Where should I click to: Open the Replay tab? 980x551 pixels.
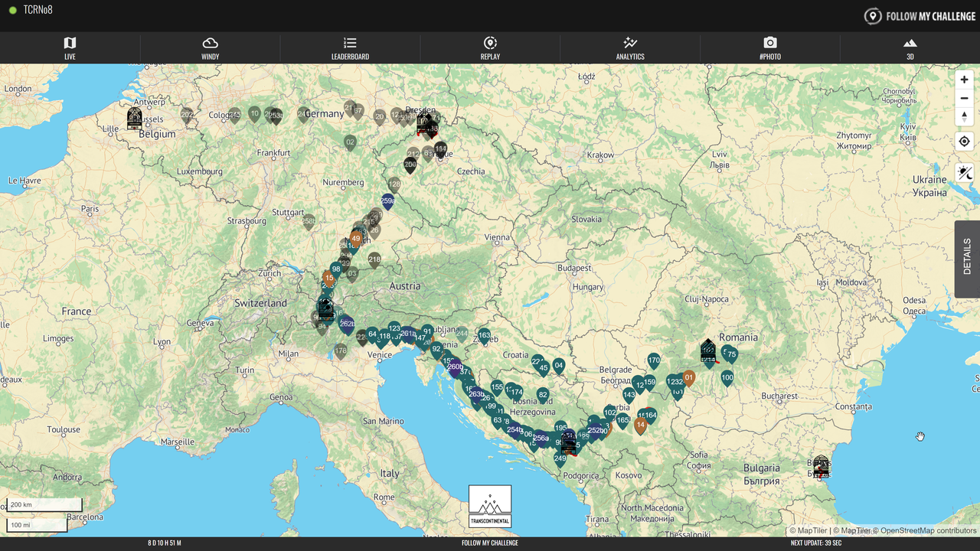tap(490, 47)
